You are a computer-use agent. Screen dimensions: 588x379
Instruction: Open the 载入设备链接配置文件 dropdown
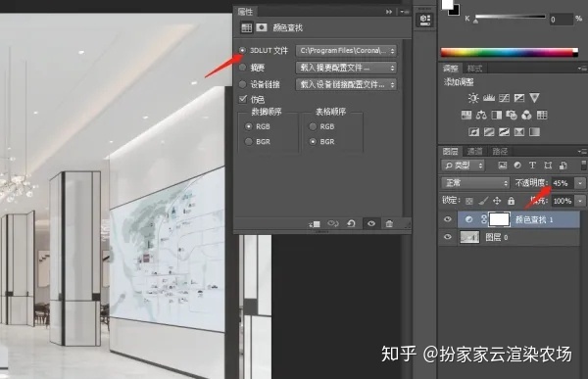point(346,85)
